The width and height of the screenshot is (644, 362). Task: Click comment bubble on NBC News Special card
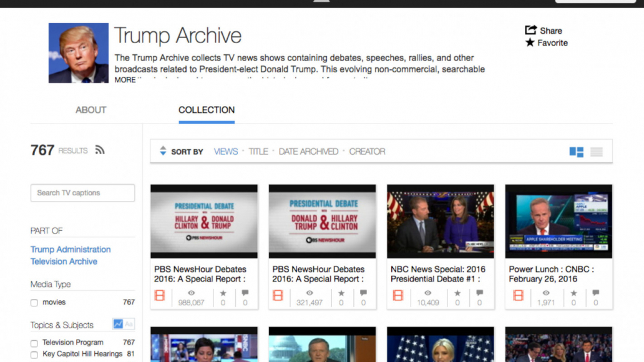479,293
